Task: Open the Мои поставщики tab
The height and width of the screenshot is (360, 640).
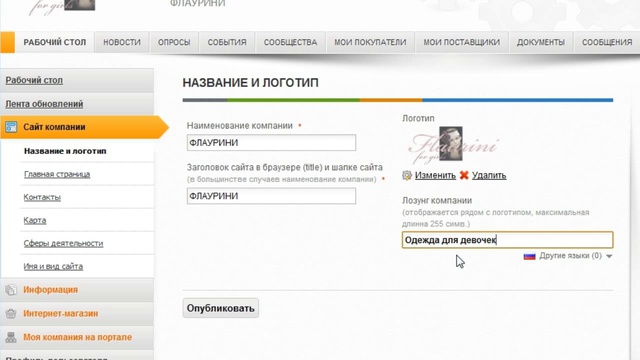Action: click(x=462, y=42)
